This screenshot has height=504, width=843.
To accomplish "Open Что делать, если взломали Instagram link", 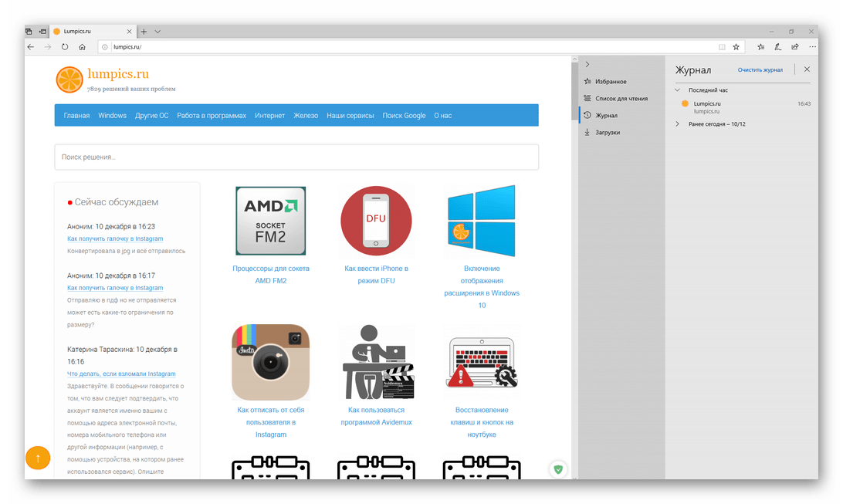I will (121, 374).
